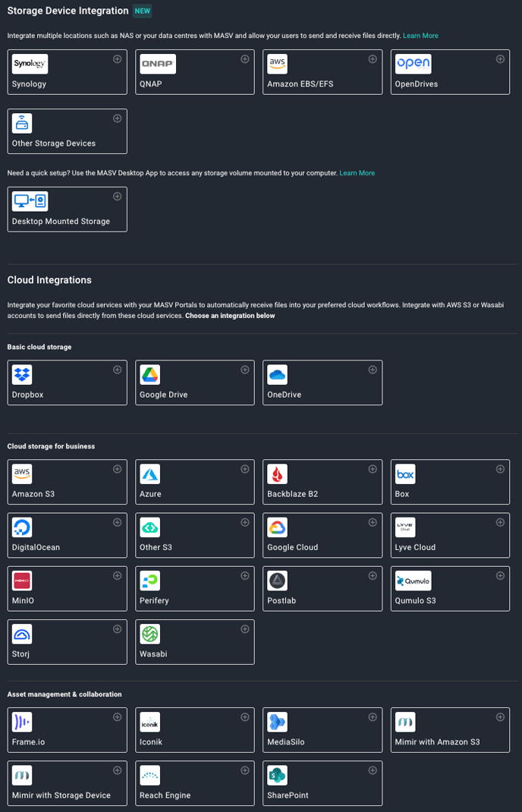The width and height of the screenshot is (522, 812).
Task: Click the Synology logo icon
Action: (30, 65)
